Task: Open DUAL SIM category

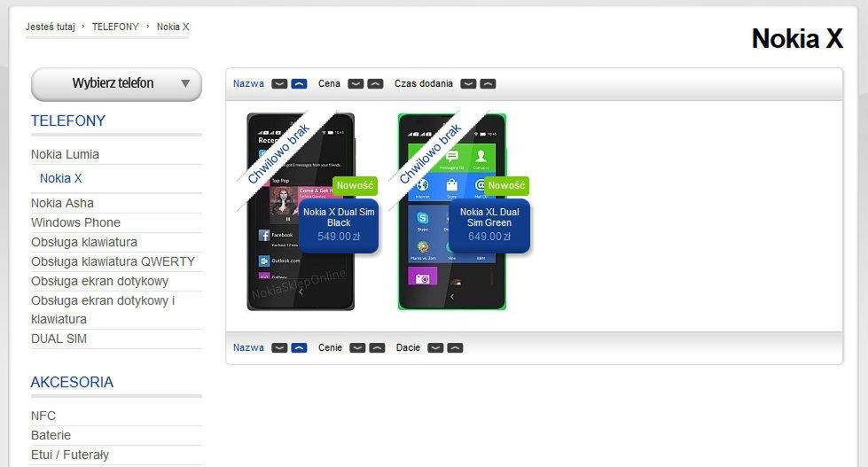Action: pos(59,339)
